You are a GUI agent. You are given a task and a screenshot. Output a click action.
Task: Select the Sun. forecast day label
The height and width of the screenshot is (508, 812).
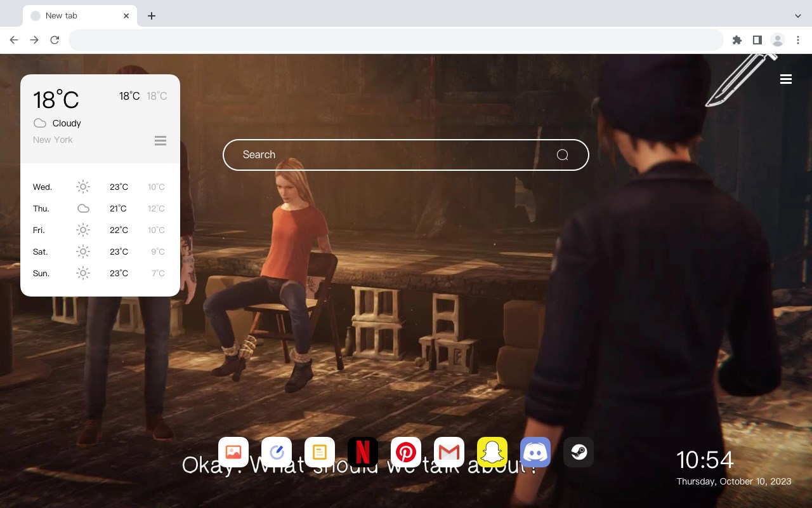[x=41, y=273]
